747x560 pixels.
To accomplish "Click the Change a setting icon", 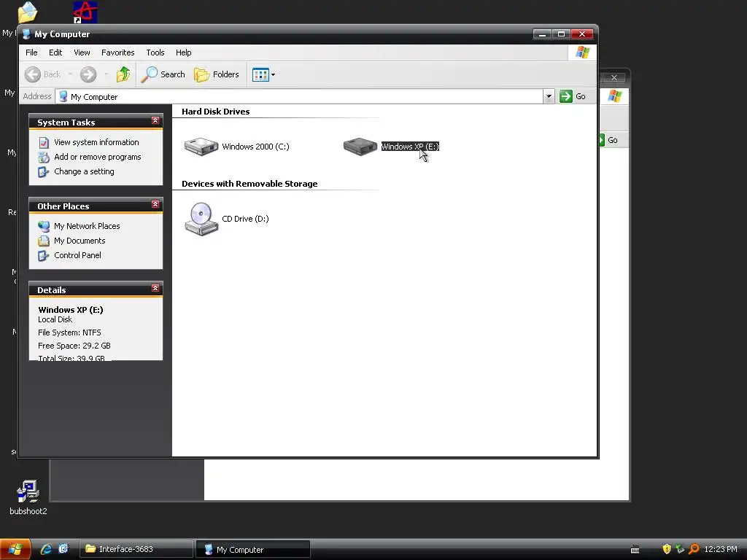I will pos(44,172).
